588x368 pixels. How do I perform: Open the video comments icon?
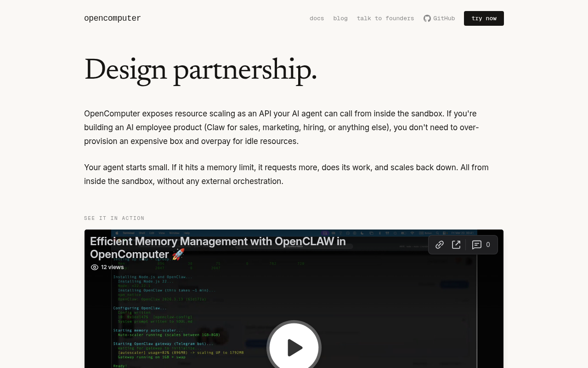coord(477,245)
